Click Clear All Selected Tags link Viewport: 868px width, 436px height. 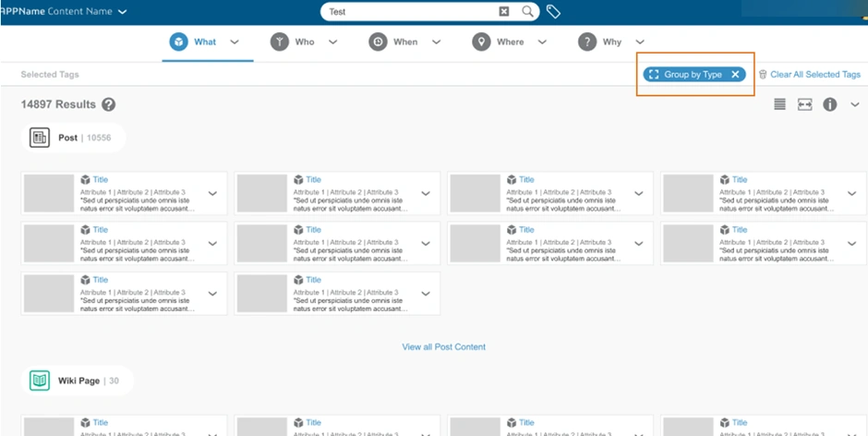pos(815,74)
